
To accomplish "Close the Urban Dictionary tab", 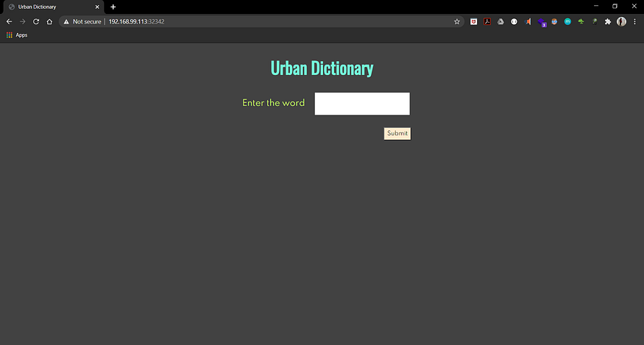I will pos(97,7).
